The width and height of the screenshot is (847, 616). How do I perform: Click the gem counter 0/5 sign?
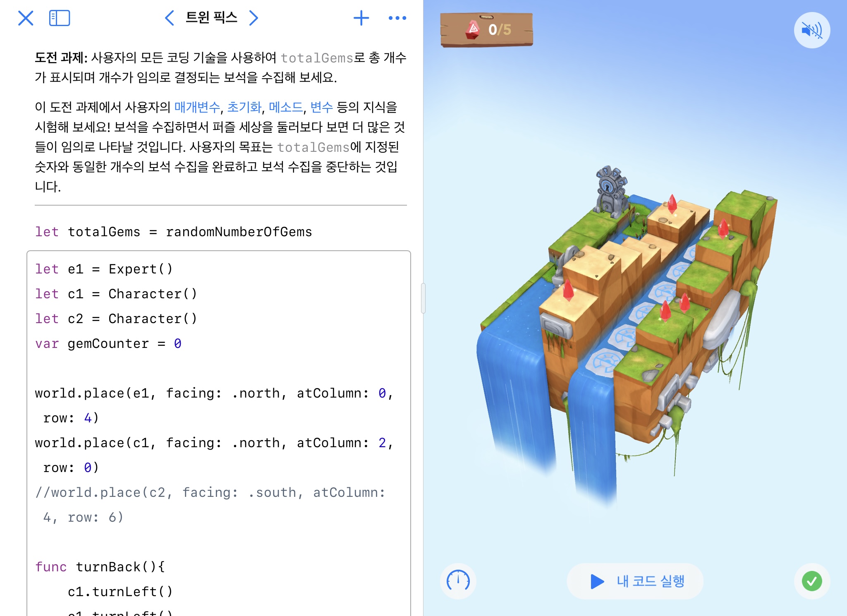click(487, 30)
